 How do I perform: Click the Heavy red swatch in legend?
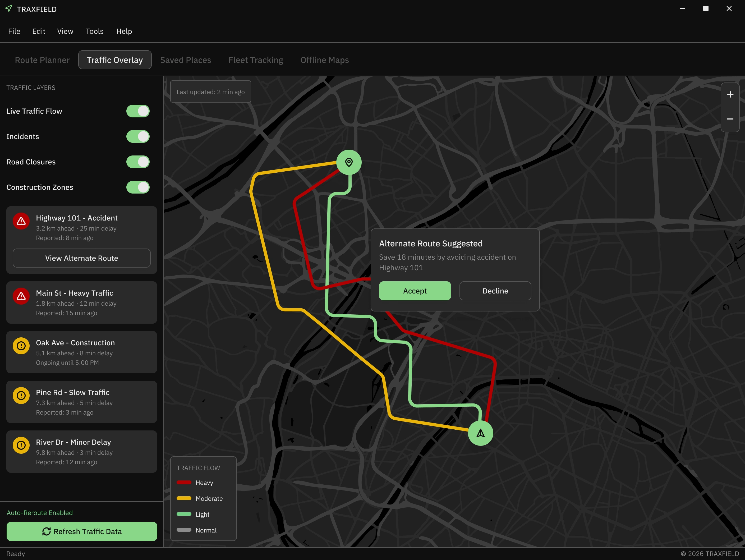click(x=184, y=482)
